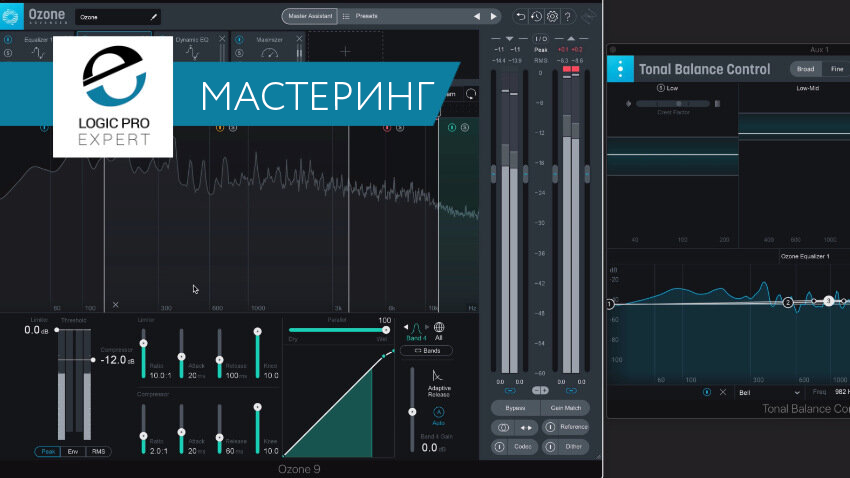Toggle the Auto gain icon
Image resolution: width=850 pixels, height=478 pixels.
pyautogui.click(x=439, y=412)
